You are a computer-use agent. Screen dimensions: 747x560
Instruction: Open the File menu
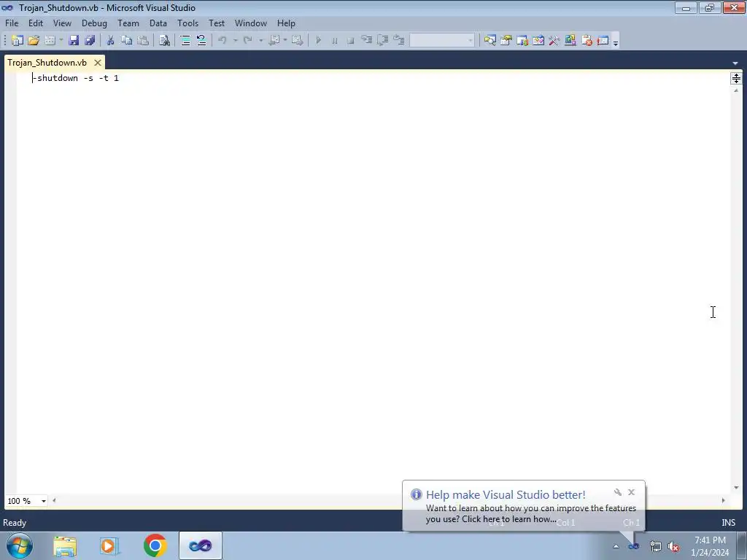coord(12,23)
